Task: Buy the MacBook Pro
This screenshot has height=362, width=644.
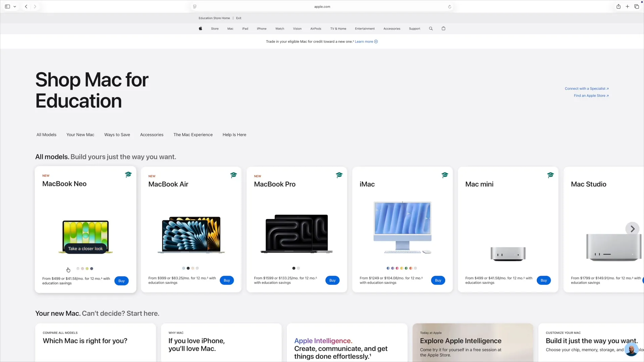Action: point(332,281)
